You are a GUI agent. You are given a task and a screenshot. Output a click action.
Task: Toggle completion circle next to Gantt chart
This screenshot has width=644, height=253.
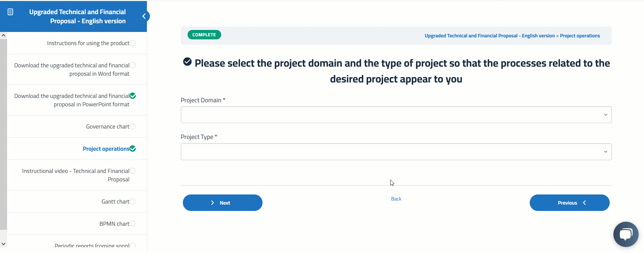(x=133, y=202)
